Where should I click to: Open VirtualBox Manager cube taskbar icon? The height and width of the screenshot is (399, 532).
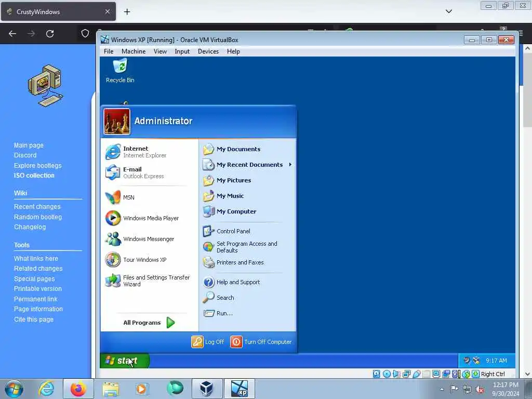(x=206, y=389)
